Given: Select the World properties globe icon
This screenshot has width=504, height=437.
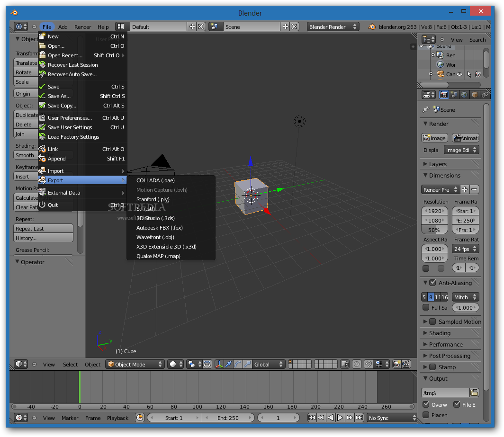Looking at the screenshot, I should [465, 94].
